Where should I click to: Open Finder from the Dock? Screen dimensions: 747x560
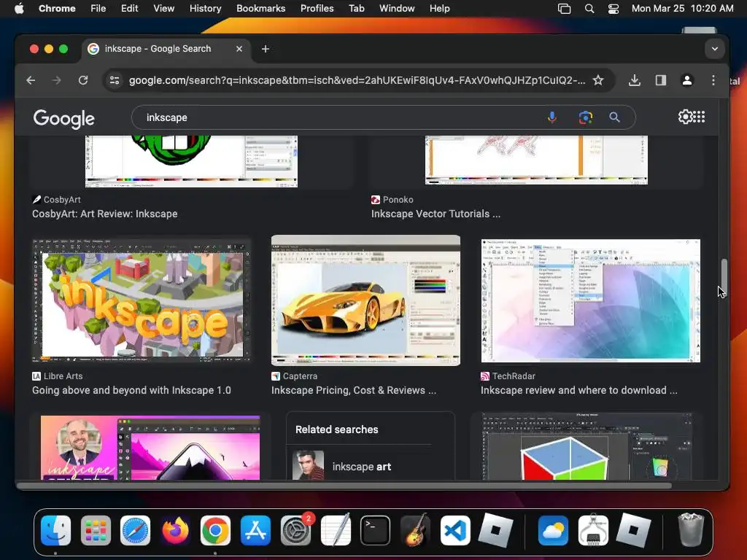[x=55, y=530]
